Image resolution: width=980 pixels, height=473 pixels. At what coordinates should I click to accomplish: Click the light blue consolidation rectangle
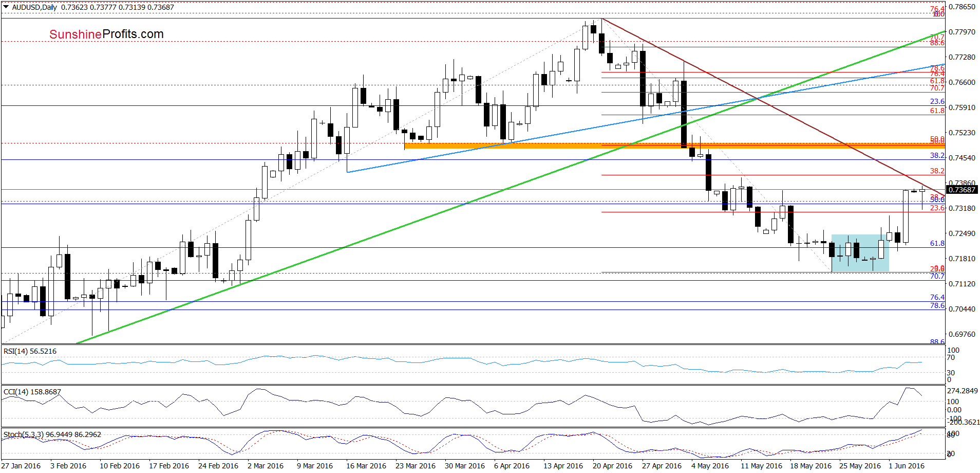(x=860, y=253)
